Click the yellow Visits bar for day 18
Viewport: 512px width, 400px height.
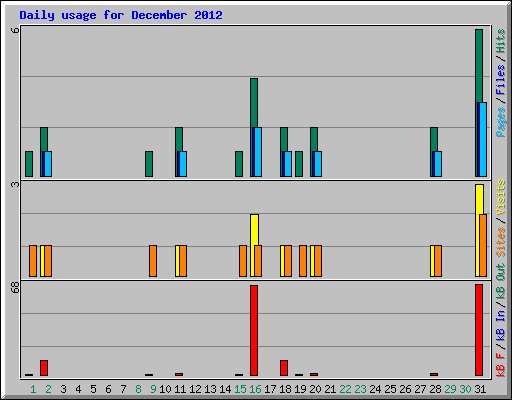tap(282, 261)
